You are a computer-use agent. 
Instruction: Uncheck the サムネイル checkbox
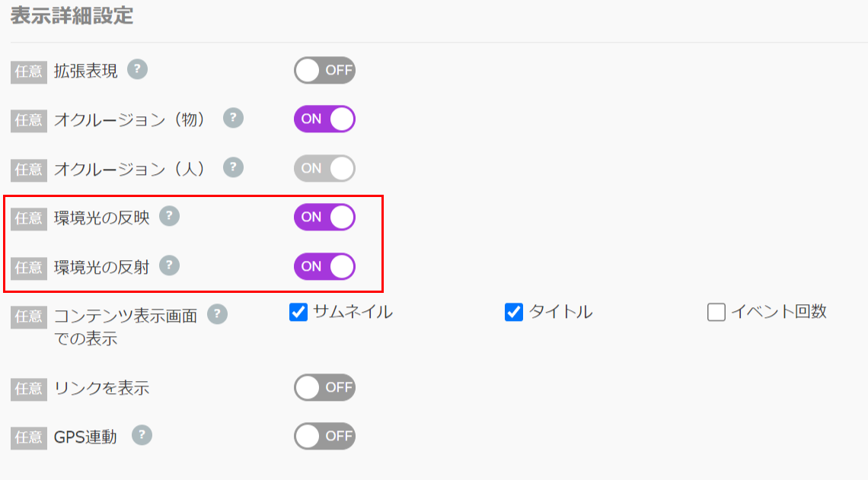tap(298, 312)
